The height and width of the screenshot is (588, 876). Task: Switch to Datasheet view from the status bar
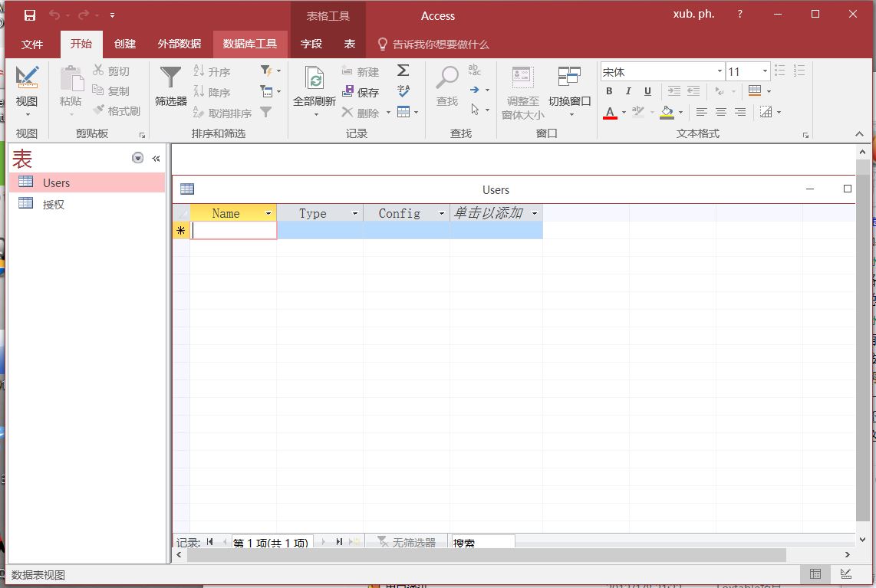coord(815,573)
